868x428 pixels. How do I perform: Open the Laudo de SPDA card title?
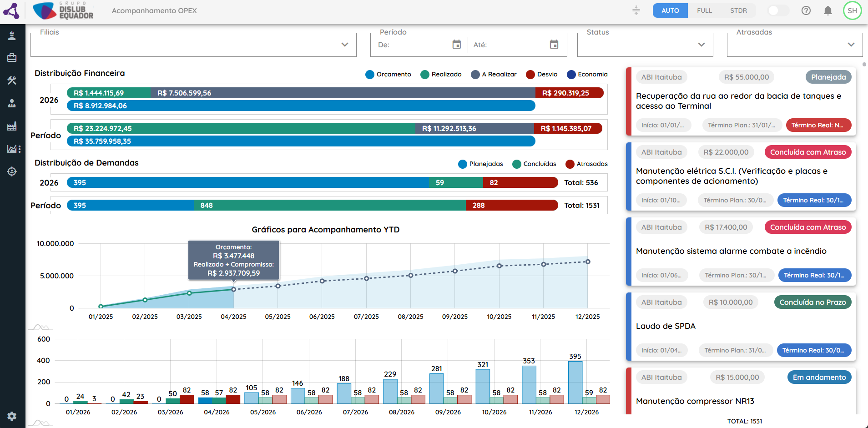(666, 326)
